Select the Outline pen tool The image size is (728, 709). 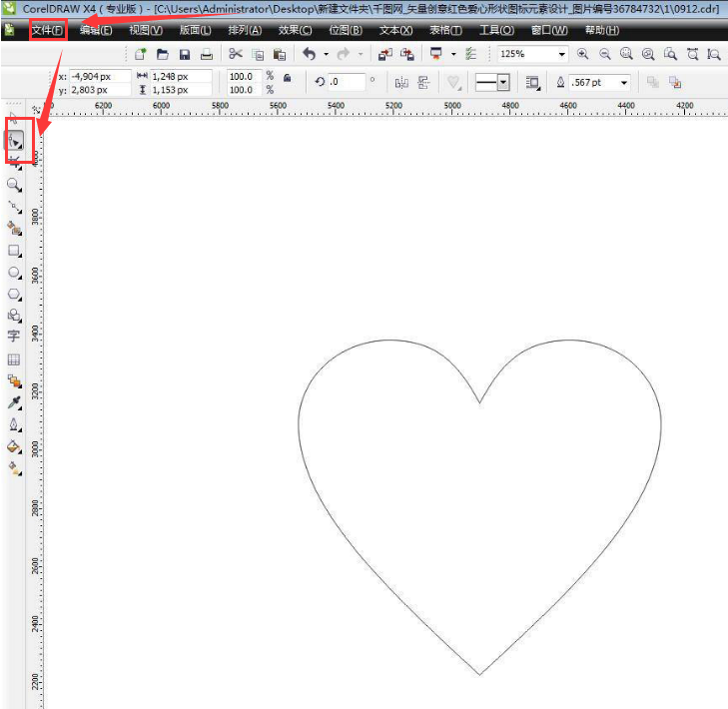pos(14,424)
